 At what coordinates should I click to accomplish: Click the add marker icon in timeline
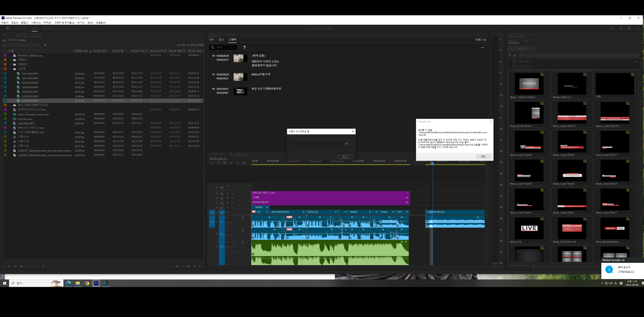tap(231, 163)
